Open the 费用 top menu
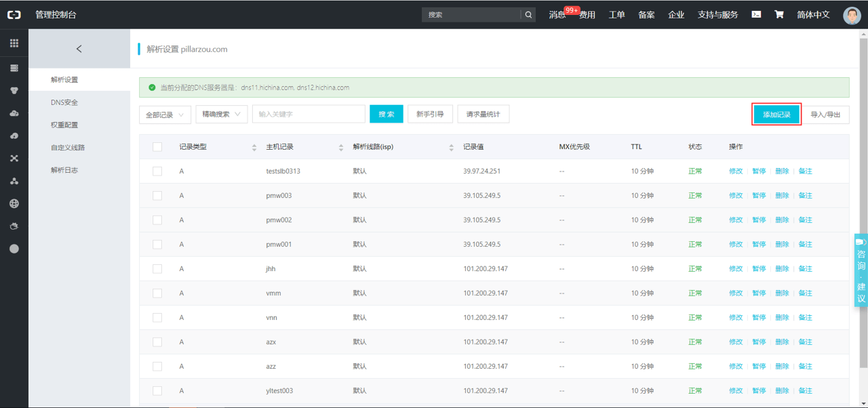 (x=587, y=15)
